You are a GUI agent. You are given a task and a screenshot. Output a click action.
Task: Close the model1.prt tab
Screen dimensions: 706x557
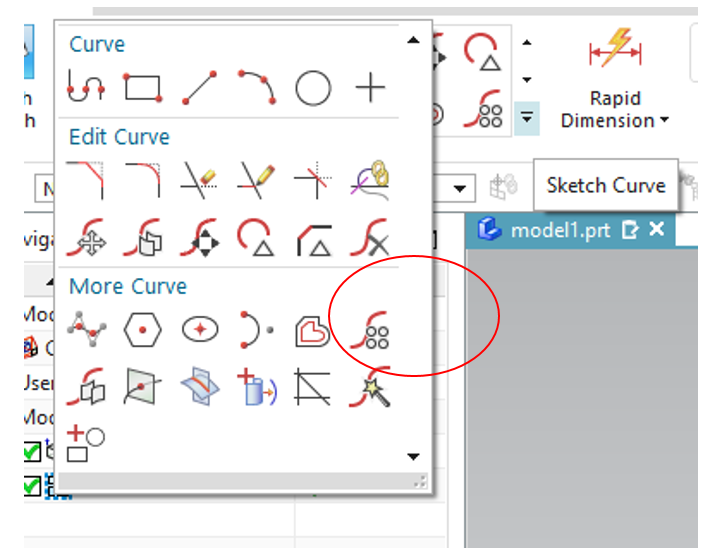(x=657, y=230)
